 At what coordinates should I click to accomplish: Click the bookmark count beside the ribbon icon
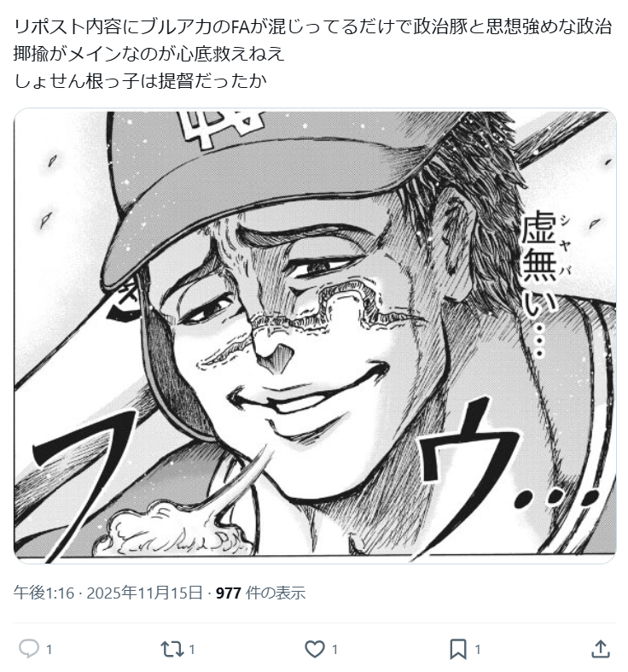(x=477, y=650)
